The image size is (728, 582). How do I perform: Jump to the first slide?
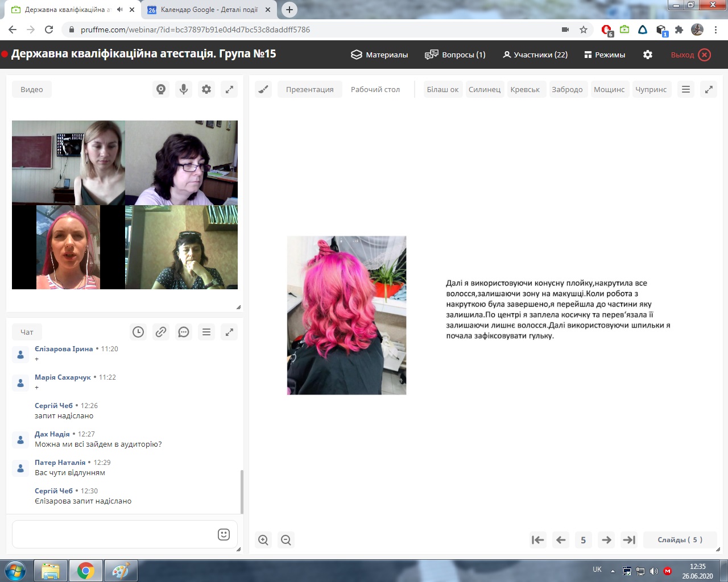538,540
